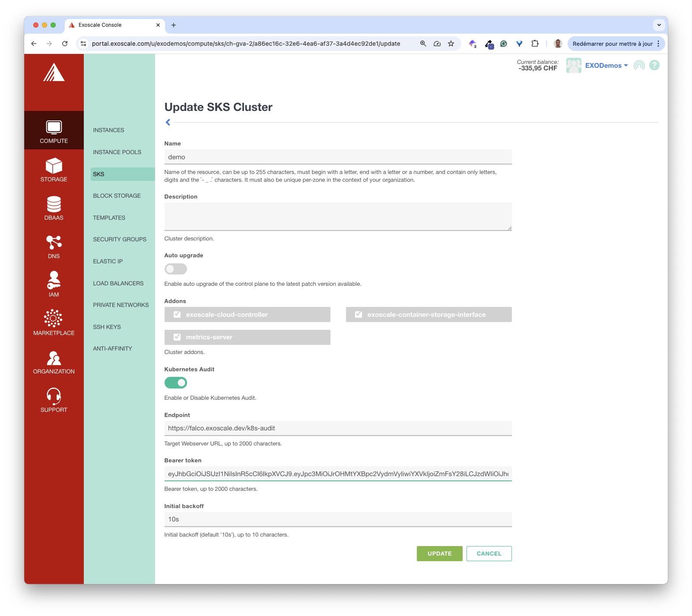Click the help question mark icon
692x616 pixels.
click(654, 65)
